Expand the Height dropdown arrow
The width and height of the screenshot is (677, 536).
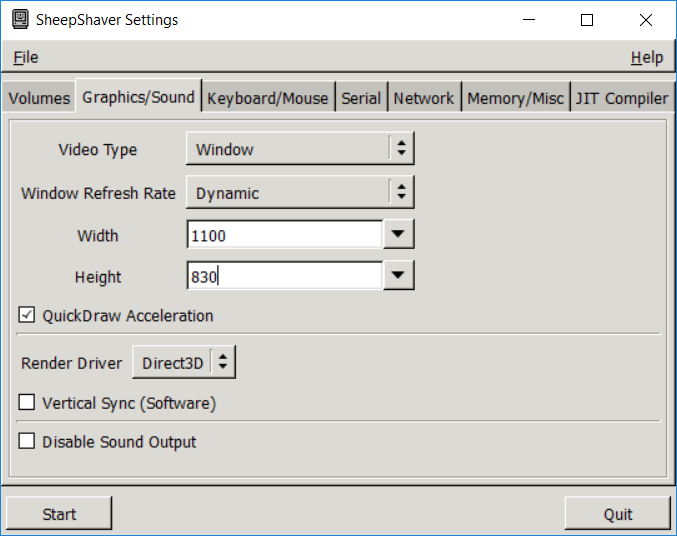399,276
